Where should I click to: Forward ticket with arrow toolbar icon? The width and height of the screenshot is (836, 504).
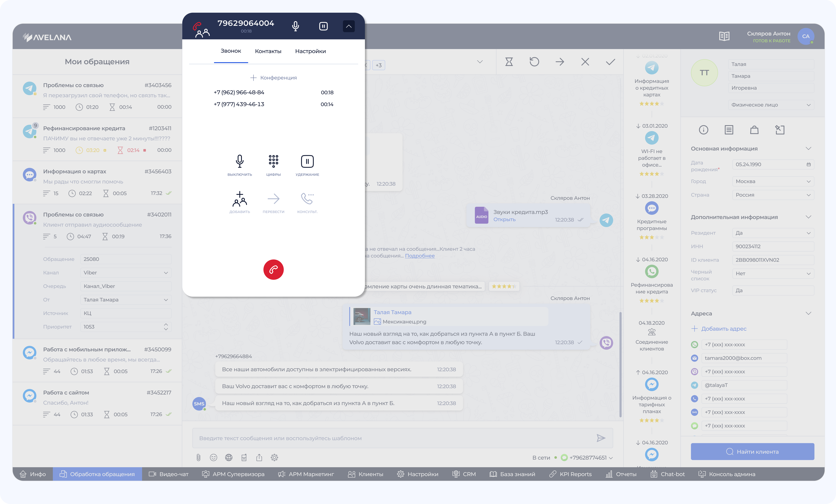560,62
